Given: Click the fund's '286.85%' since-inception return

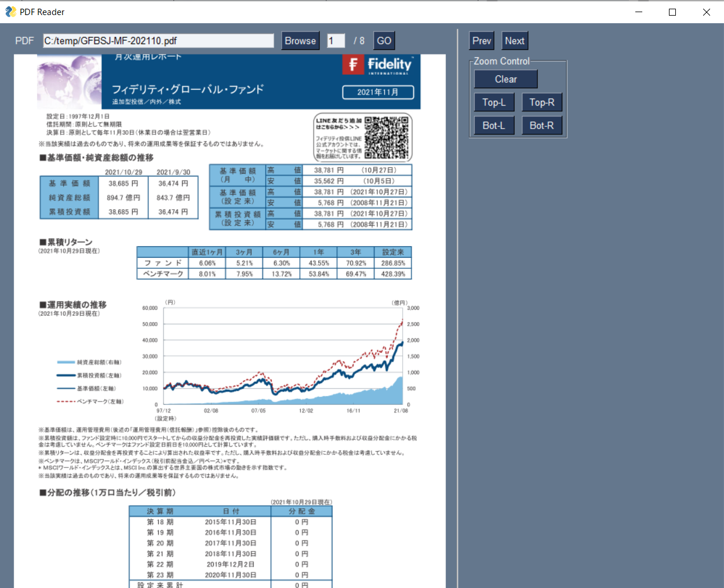Looking at the screenshot, I should [393, 263].
